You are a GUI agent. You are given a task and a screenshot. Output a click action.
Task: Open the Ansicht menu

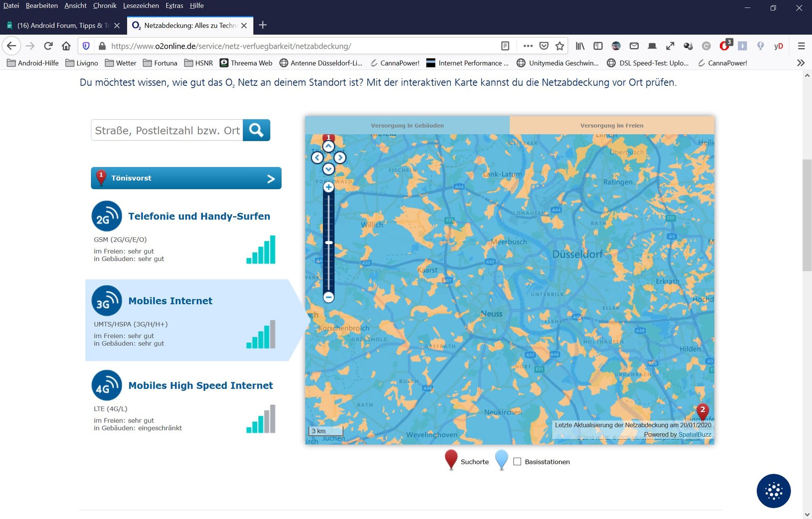[75, 5]
